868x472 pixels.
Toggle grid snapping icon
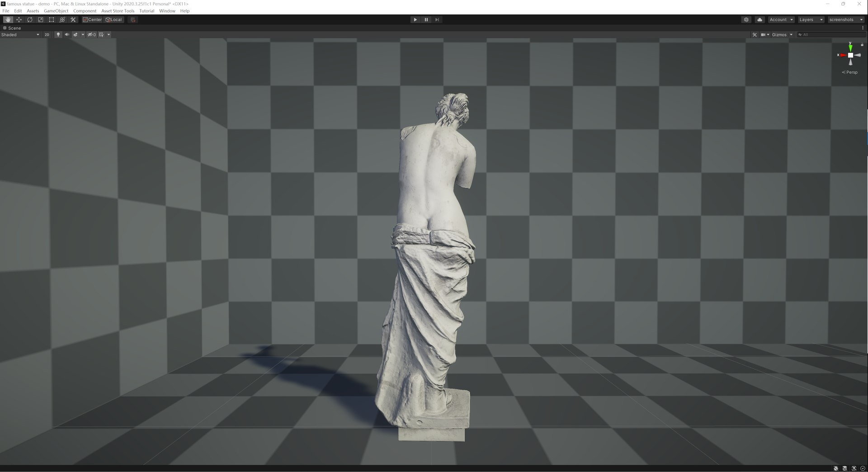(133, 19)
